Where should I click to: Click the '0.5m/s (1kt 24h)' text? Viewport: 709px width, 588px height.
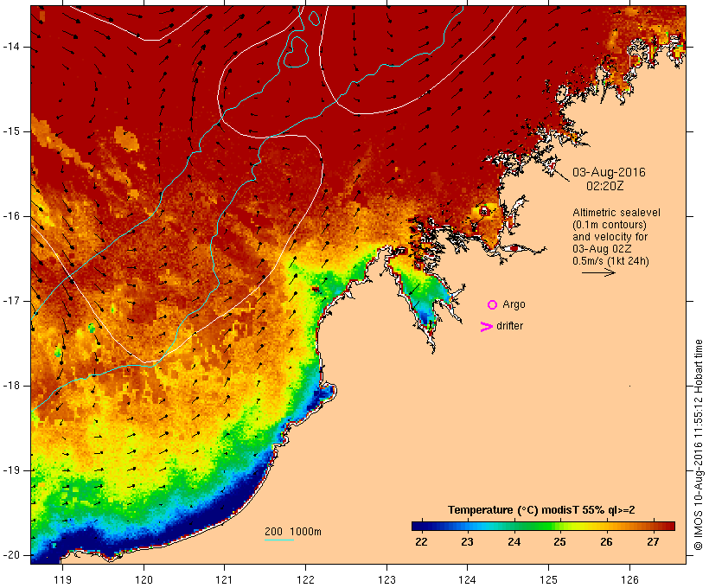[x=610, y=261]
